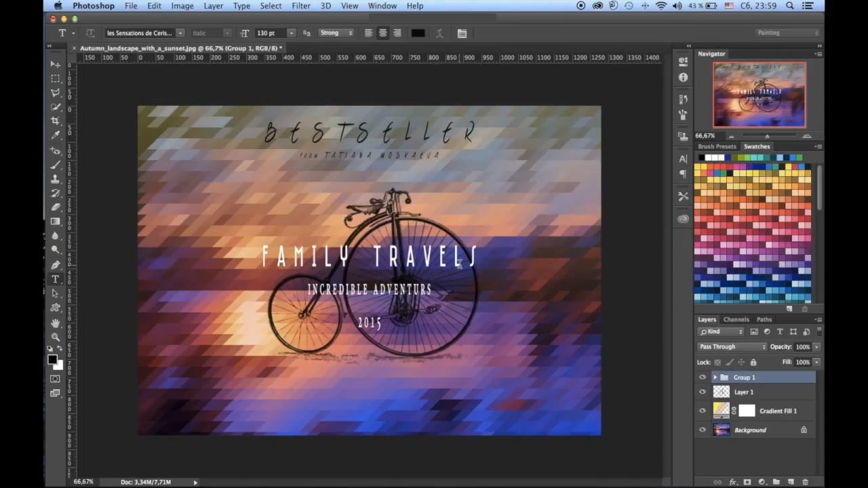The height and width of the screenshot is (488, 868).
Task: Open the Fill slider dropdown arrow
Action: click(816, 362)
